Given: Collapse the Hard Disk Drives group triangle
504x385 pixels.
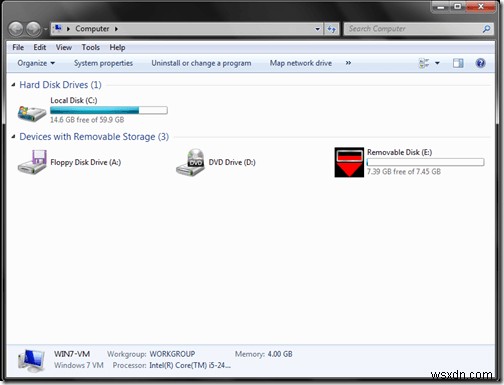Looking at the screenshot, I should pos(13,85).
